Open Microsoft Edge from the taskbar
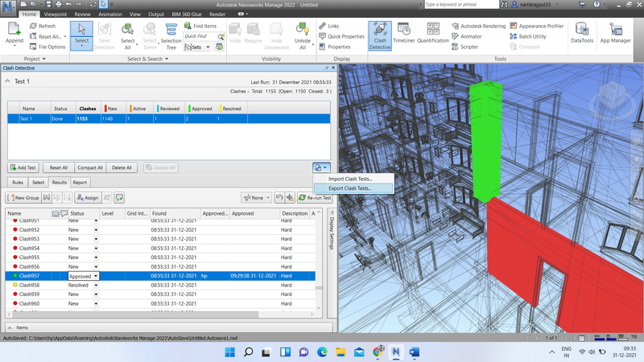644x362 pixels. click(322, 352)
